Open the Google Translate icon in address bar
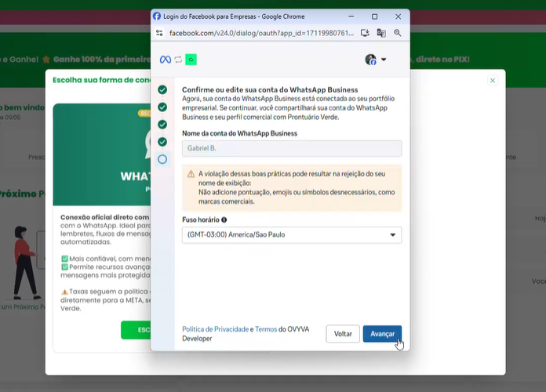546x392 pixels. pos(381,33)
